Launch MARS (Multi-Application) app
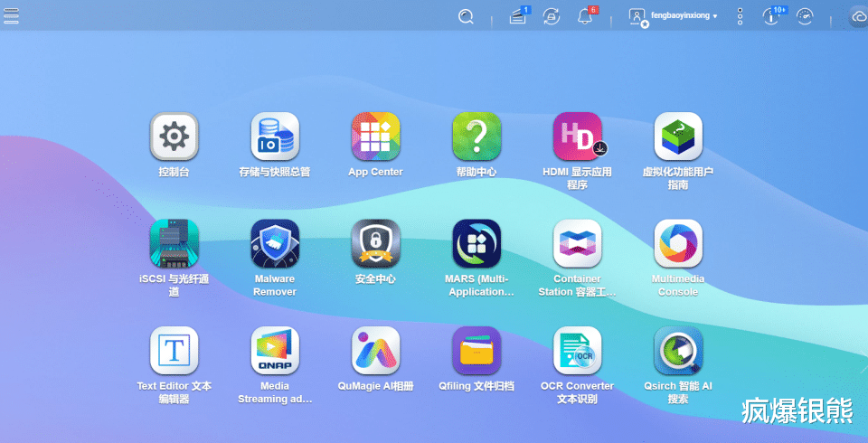 tap(476, 243)
